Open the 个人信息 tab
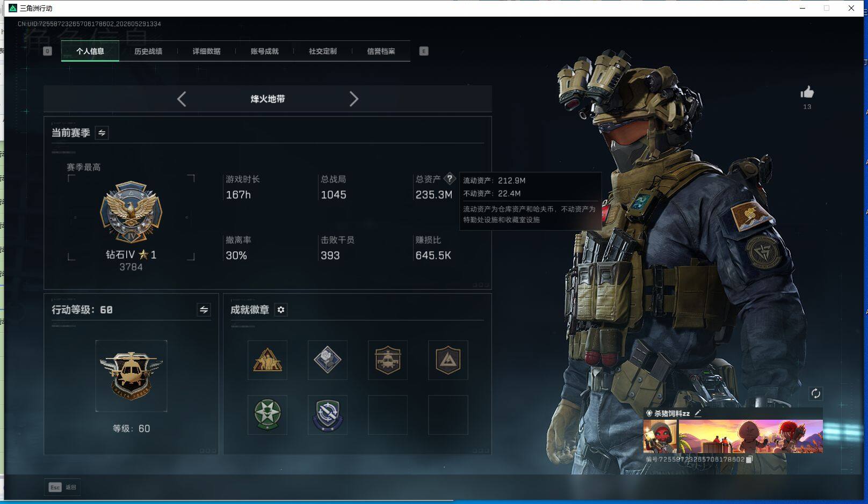Viewport: 868px width, 504px height. click(x=90, y=51)
